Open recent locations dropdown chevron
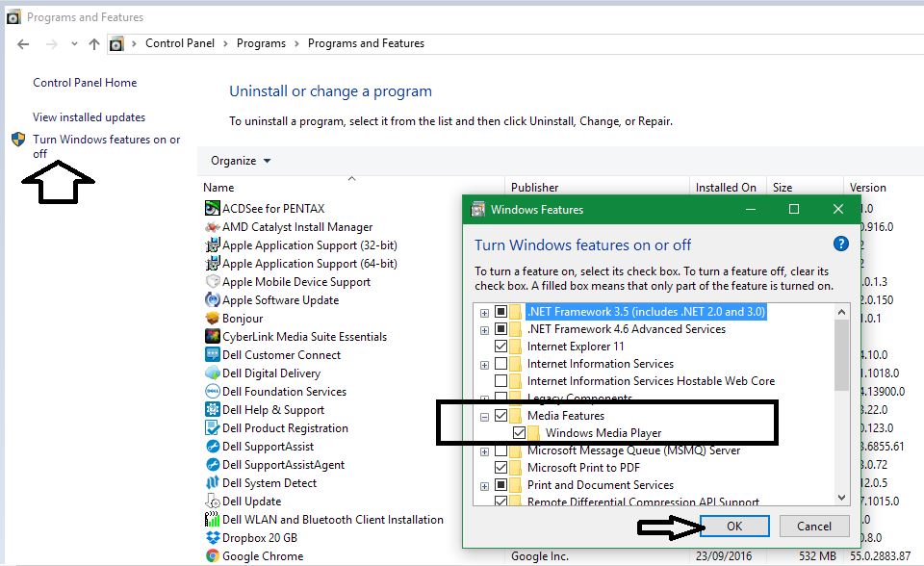The width and height of the screenshot is (924, 566). click(x=74, y=44)
